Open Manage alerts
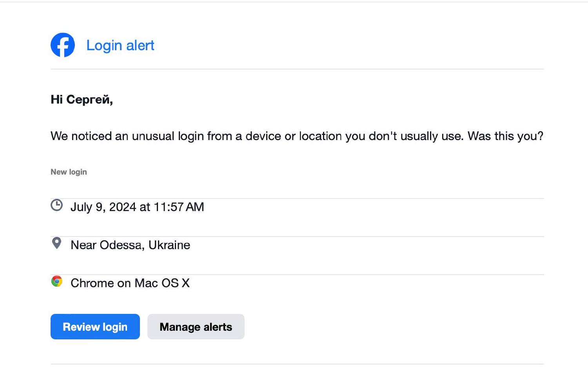Viewport: 588px width, 368px height. coord(196,327)
